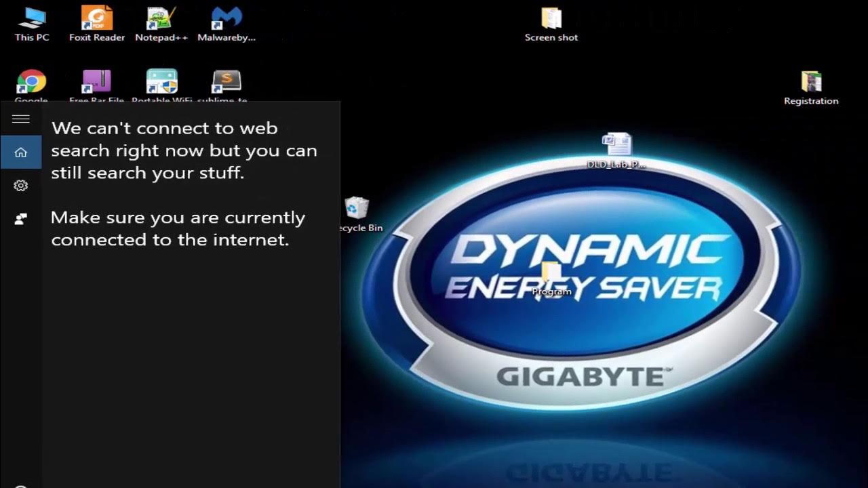Expand the Cortana hamburger menu
The image size is (868, 488).
pyautogui.click(x=21, y=119)
